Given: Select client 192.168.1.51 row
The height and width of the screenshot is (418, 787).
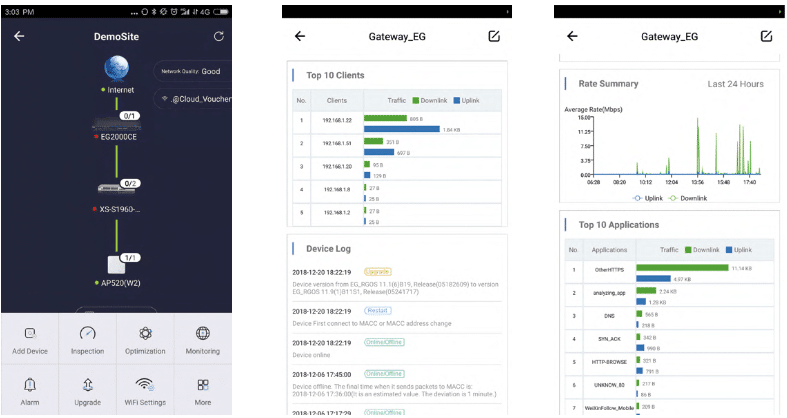Looking at the screenshot, I should click(397, 146).
